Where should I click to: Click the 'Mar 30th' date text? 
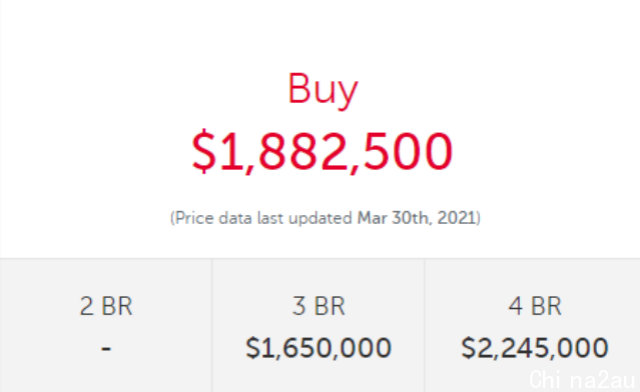tap(393, 218)
